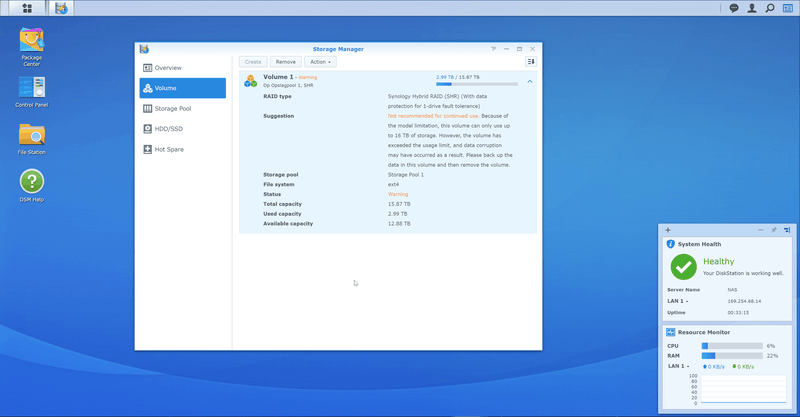Collapse Volume 1 details chevron
Screen dimensions: 800x417
[530, 82]
